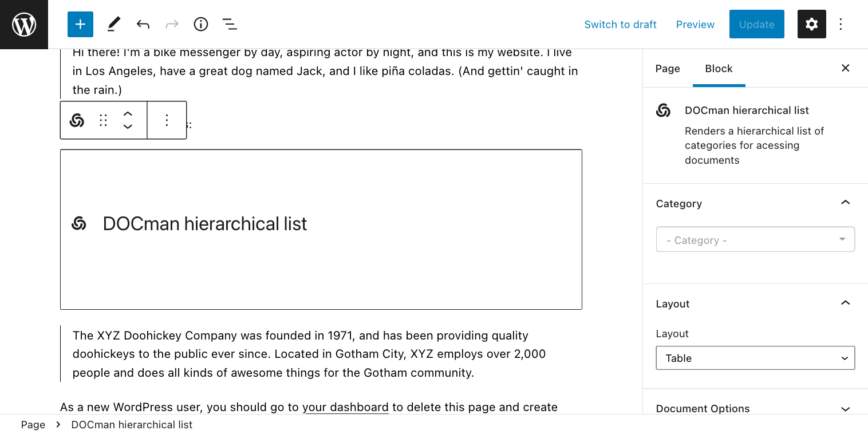Open the List View outline
The height and width of the screenshot is (434, 868).
tap(230, 24)
